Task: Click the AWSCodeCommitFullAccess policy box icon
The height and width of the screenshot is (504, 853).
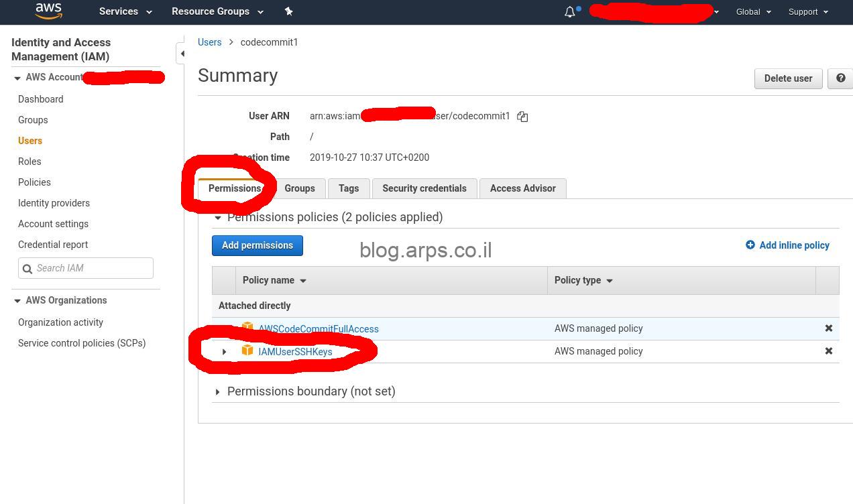Action: tap(247, 328)
